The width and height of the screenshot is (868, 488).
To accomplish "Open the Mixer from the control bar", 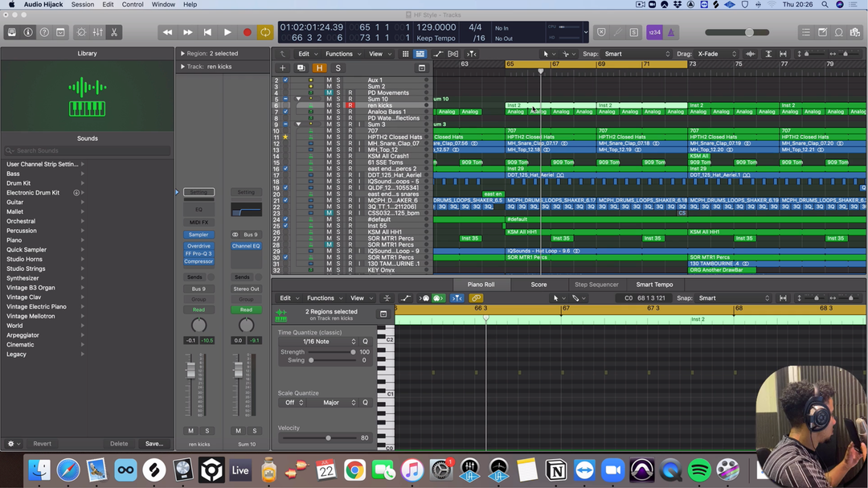I will 97,32.
